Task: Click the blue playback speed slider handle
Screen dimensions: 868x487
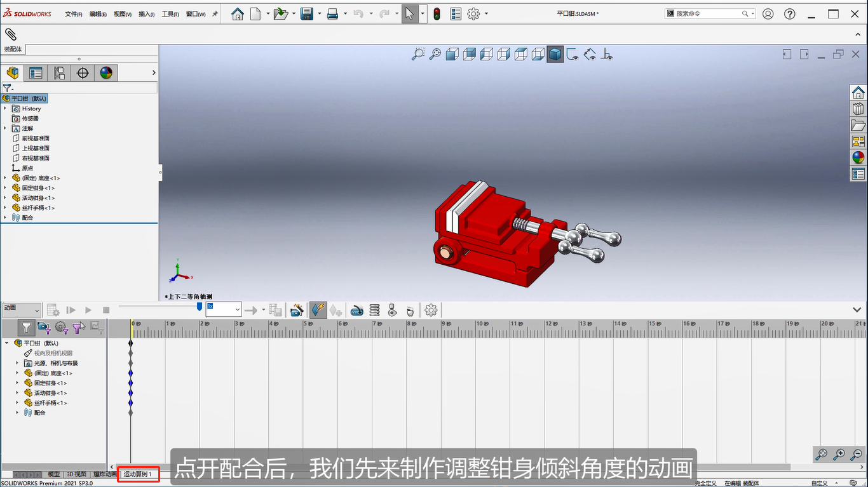Action: coord(200,307)
